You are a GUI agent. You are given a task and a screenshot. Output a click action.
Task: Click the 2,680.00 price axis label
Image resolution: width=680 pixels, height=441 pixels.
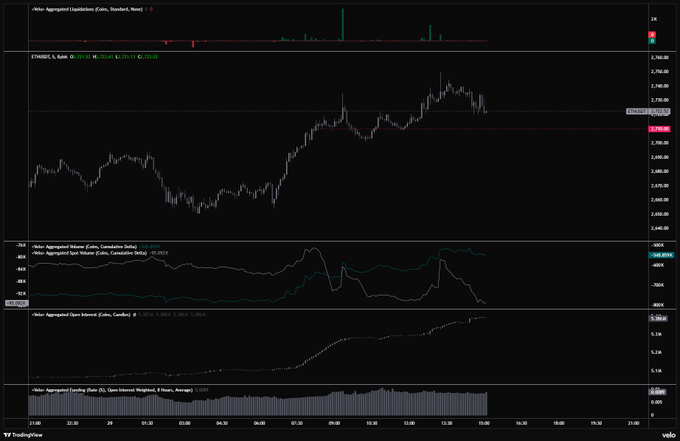click(659, 171)
